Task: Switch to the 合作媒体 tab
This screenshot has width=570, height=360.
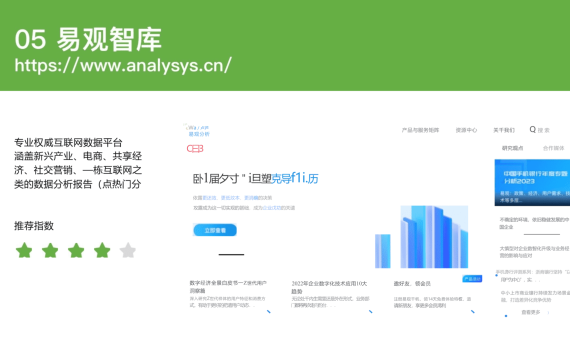Action: (553, 148)
